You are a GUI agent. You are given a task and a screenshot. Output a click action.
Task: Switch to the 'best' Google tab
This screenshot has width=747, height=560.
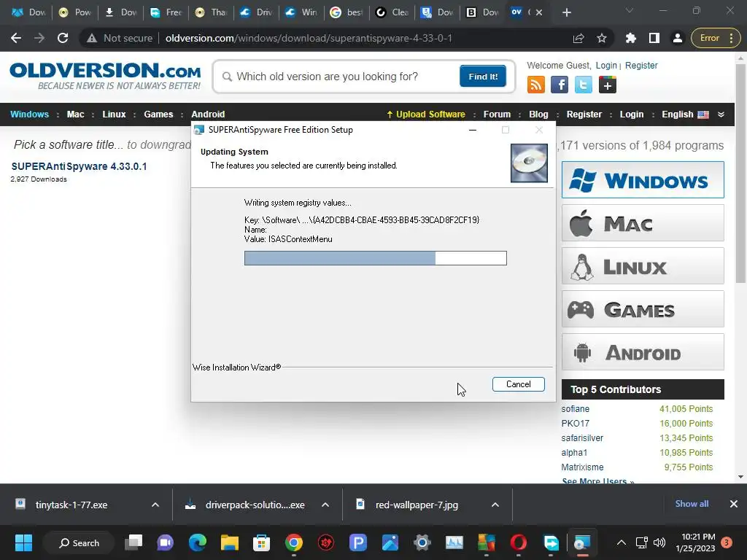347,12
